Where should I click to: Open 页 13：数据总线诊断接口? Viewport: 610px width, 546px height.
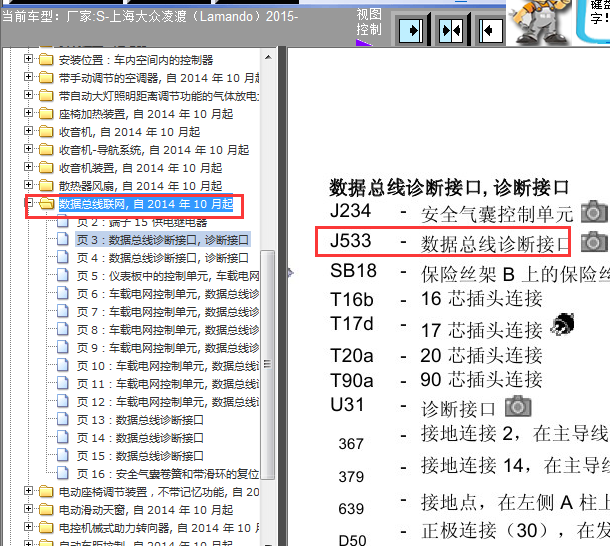coord(140,420)
